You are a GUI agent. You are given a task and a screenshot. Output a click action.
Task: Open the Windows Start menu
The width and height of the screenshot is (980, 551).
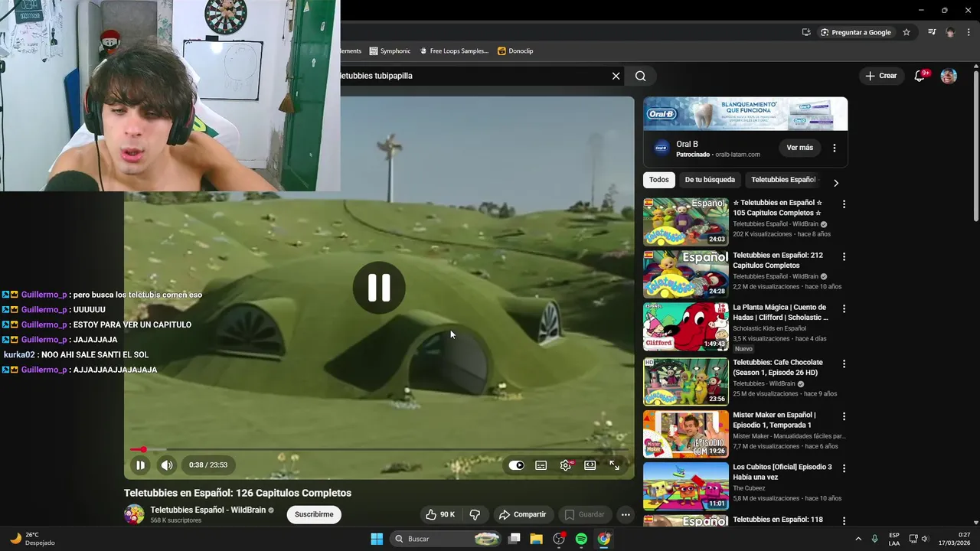pos(377,539)
